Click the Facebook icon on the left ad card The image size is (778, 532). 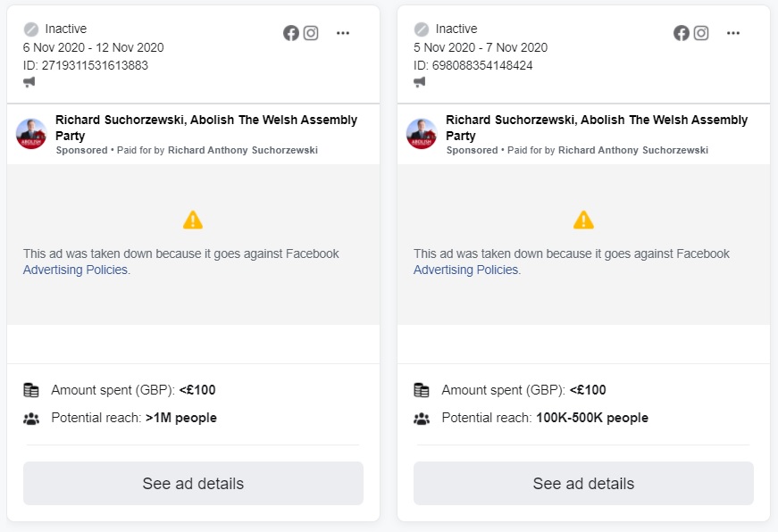[x=291, y=33]
